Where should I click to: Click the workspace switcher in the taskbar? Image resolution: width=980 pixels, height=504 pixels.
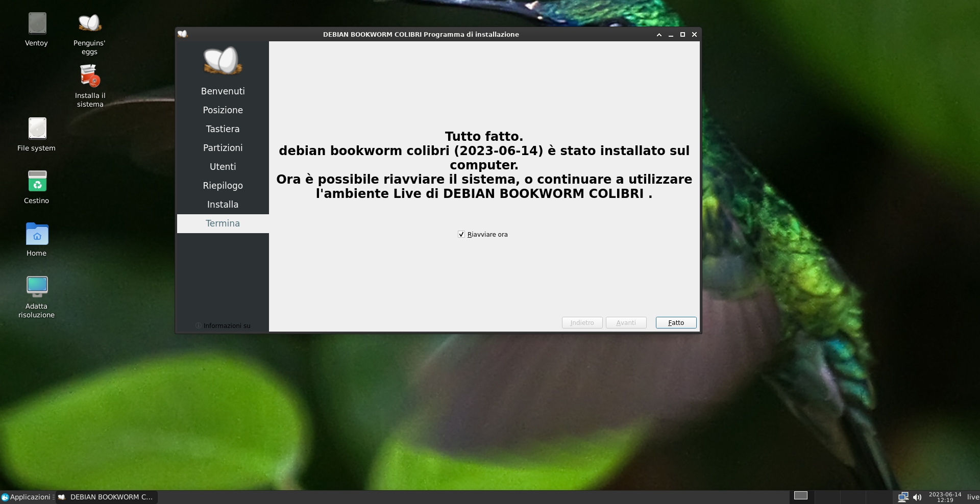pos(801,495)
